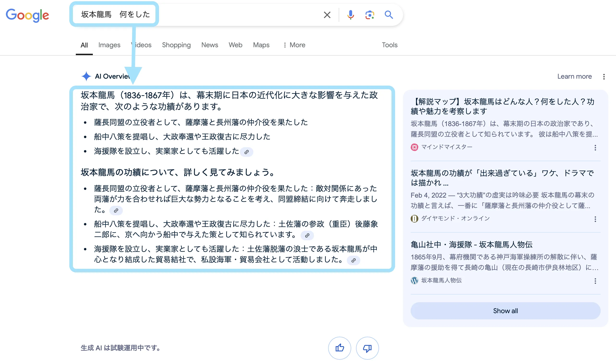Screen dimensions: 616x364
Task: Open the Tools options
Action: point(390,45)
